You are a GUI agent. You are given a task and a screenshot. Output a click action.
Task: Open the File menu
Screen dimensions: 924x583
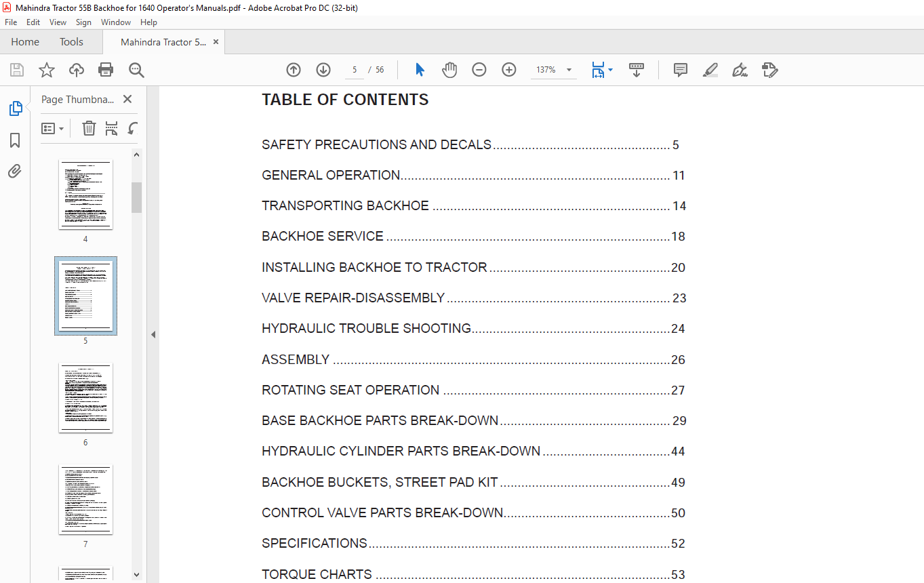(11, 22)
